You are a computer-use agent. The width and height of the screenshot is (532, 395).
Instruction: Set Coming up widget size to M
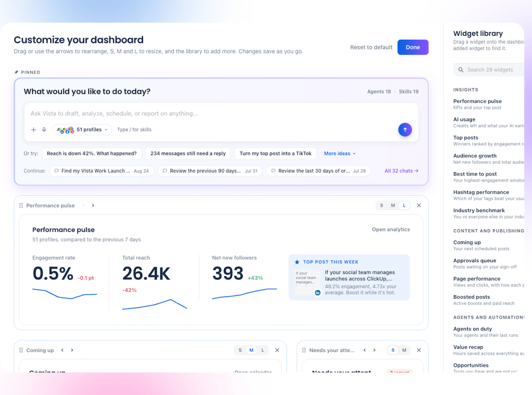(251, 350)
